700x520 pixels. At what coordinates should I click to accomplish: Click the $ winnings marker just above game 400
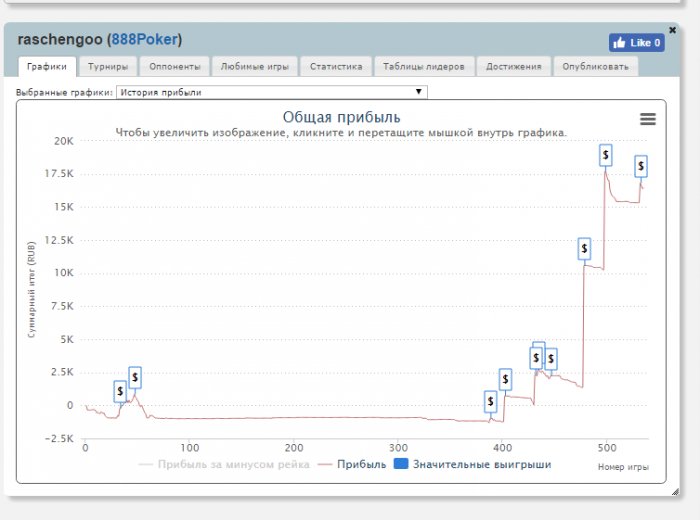click(505, 380)
